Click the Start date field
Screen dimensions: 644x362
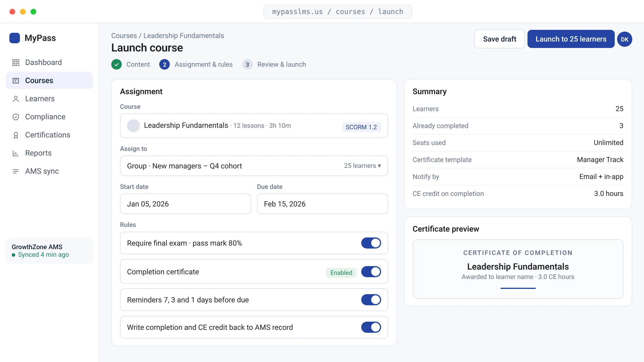[x=185, y=204]
